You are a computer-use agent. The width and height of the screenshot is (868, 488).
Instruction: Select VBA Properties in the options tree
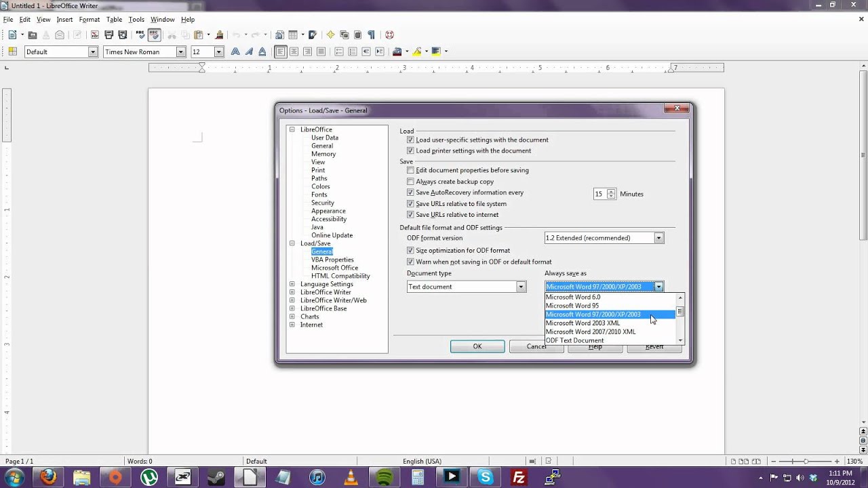click(x=332, y=260)
